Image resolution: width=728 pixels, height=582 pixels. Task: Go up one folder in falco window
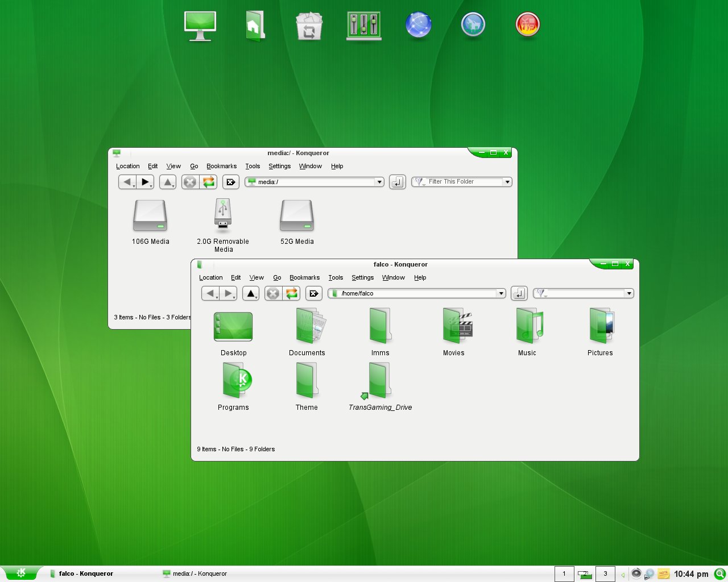251,293
